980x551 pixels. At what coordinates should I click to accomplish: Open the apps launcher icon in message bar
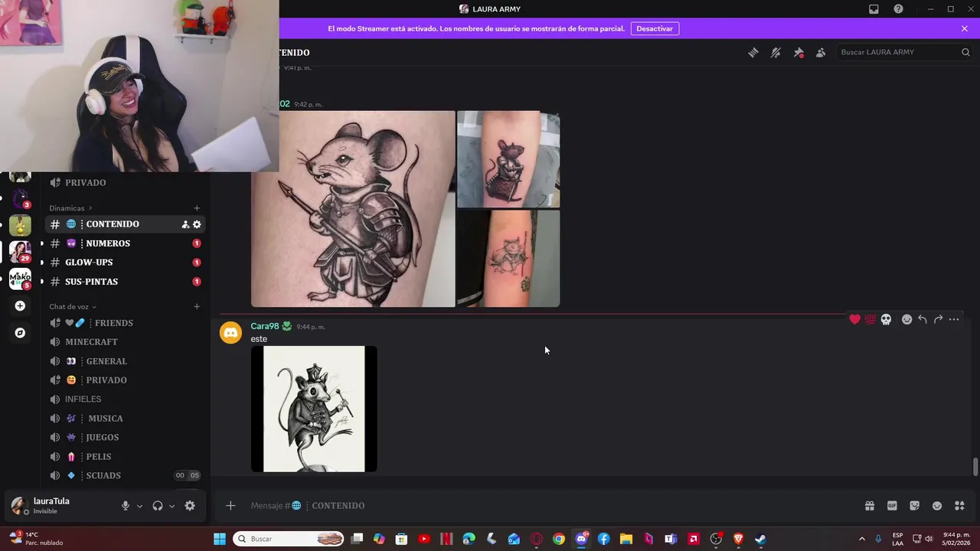pyautogui.click(x=959, y=506)
